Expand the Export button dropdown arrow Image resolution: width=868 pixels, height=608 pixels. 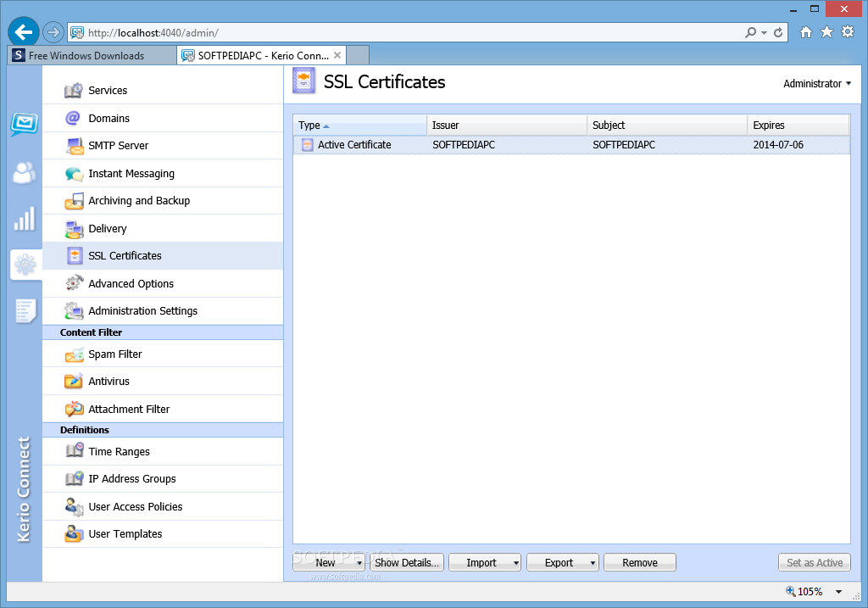point(593,563)
